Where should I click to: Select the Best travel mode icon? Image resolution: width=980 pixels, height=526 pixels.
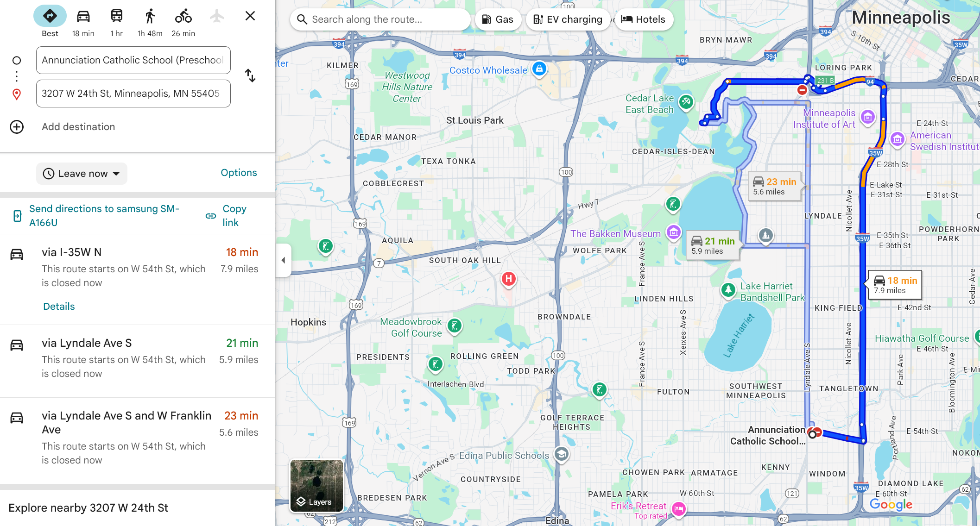click(50, 16)
